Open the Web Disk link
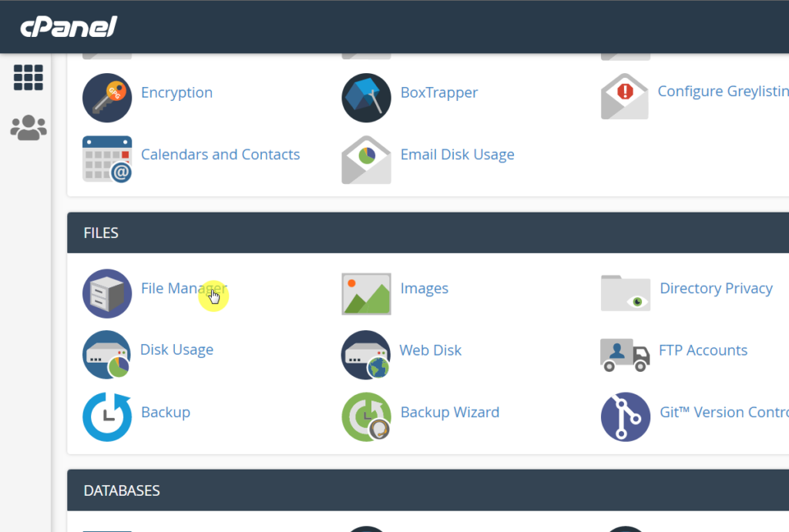The height and width of the screenshot is (532, 789). (x=430, y=350)
